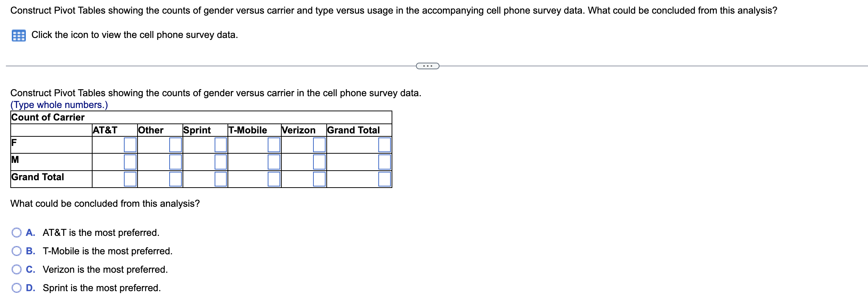868x300 pixels.
Task: Expand the ellipsis divider in the middle
Action: tap(427, 65)
